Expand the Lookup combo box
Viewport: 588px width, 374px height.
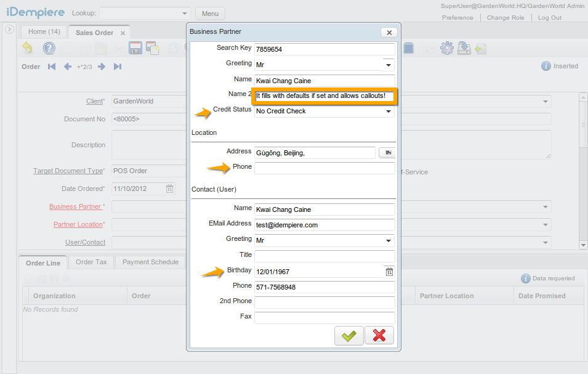185,14
